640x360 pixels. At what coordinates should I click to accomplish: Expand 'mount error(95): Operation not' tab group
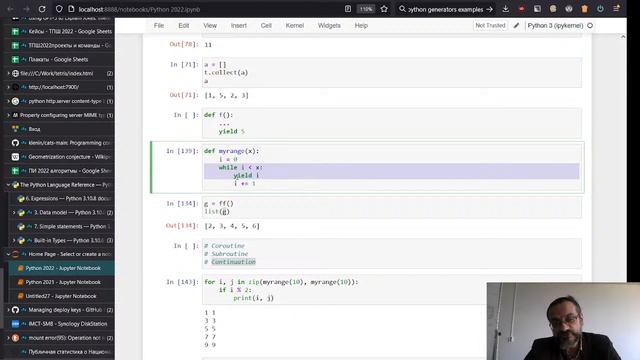[x=8, y=338]
